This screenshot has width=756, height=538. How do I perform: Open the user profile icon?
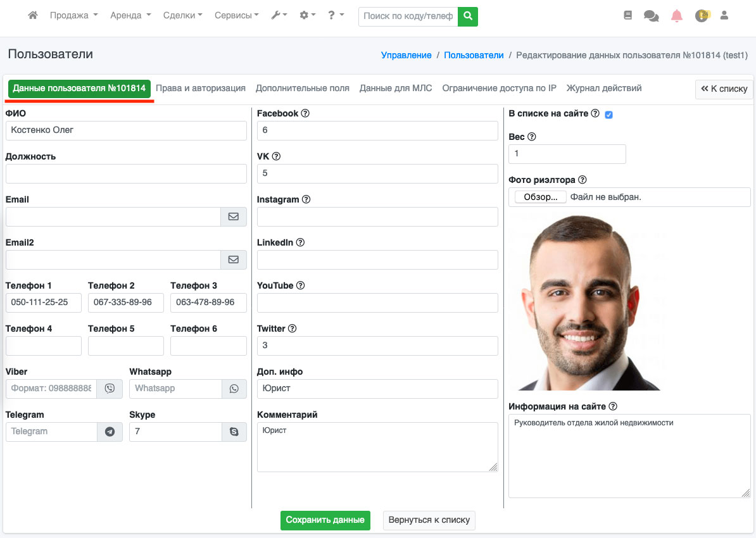pyautogui.click(x=724, y=16)
